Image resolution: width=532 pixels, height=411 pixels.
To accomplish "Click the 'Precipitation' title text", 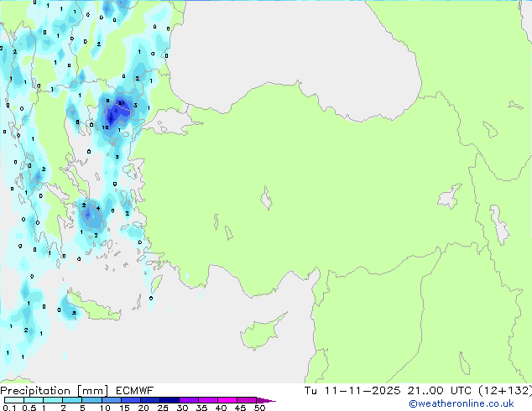I will coord(35,391).
